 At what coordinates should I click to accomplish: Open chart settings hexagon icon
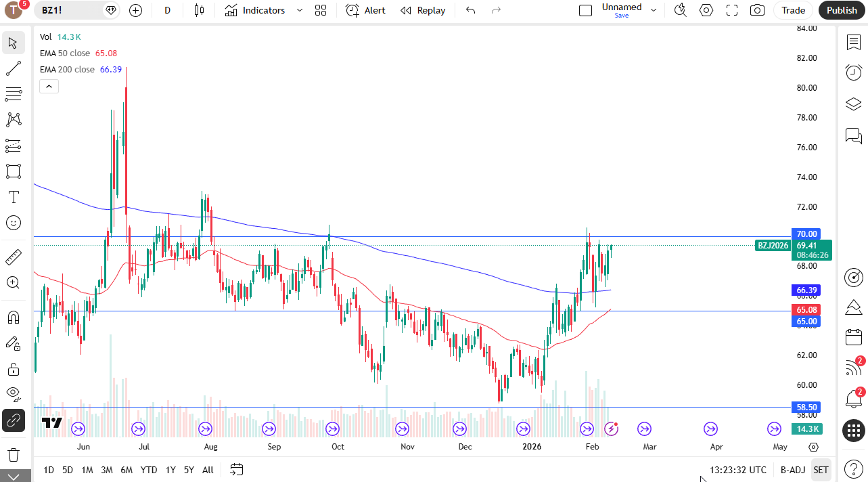tap(706, 10)
